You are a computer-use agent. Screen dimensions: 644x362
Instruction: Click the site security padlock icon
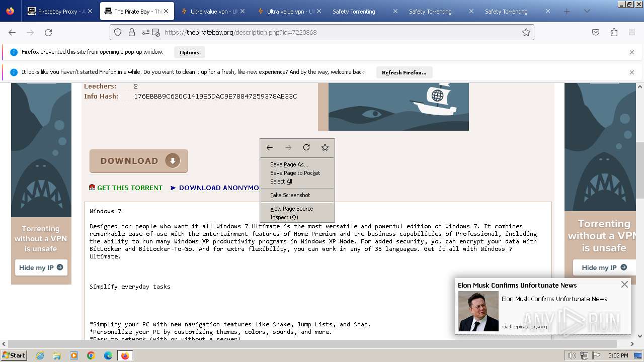[132, 32]
